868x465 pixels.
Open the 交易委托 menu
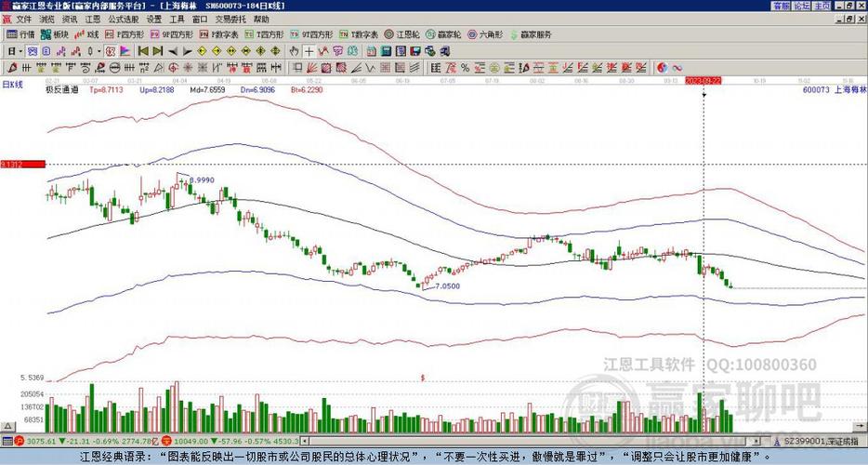coord(230,20)
